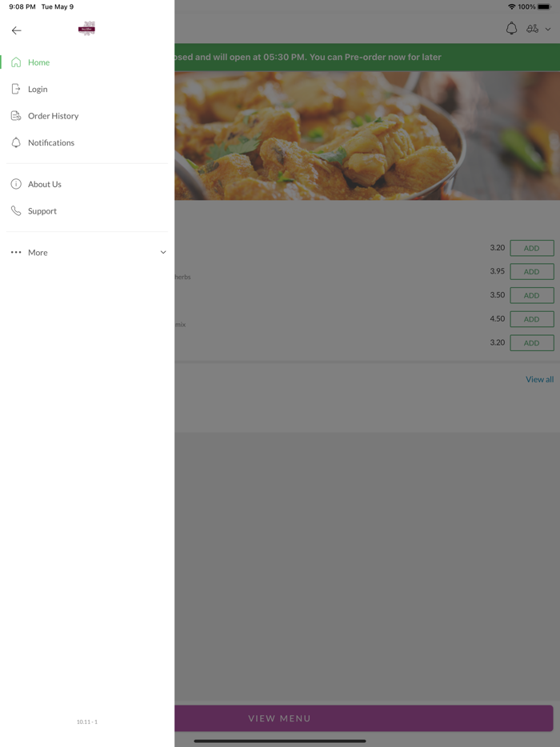This screenshot has height=747, width=560.
Task: Tap the Support phone icon
Action: pyautogui.click(x=16, y=210)
